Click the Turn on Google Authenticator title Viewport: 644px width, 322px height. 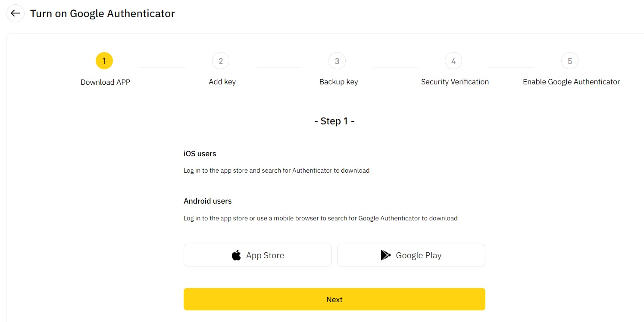click(x=102, y=13)
